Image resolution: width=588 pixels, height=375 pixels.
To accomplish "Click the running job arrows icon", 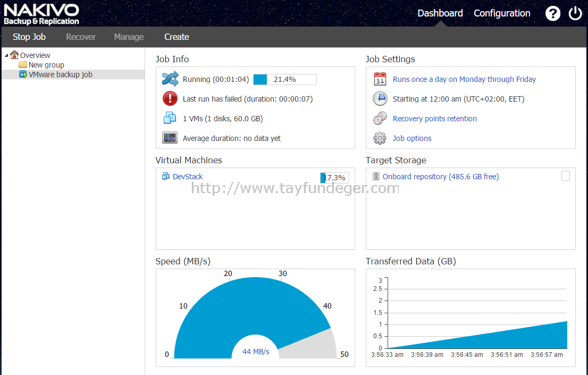I will point(170,79).
